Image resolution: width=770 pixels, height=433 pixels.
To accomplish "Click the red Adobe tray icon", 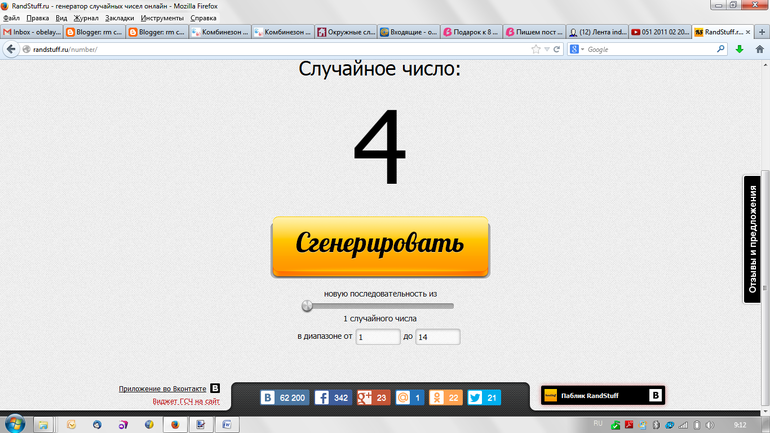I will pyautogui.click(x=629, y=425).
